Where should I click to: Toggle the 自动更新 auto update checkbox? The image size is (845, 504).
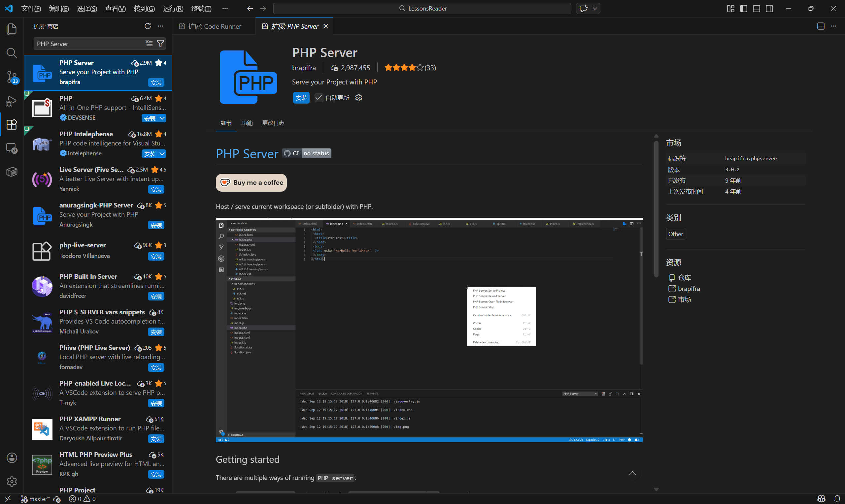tap(319, 98)
